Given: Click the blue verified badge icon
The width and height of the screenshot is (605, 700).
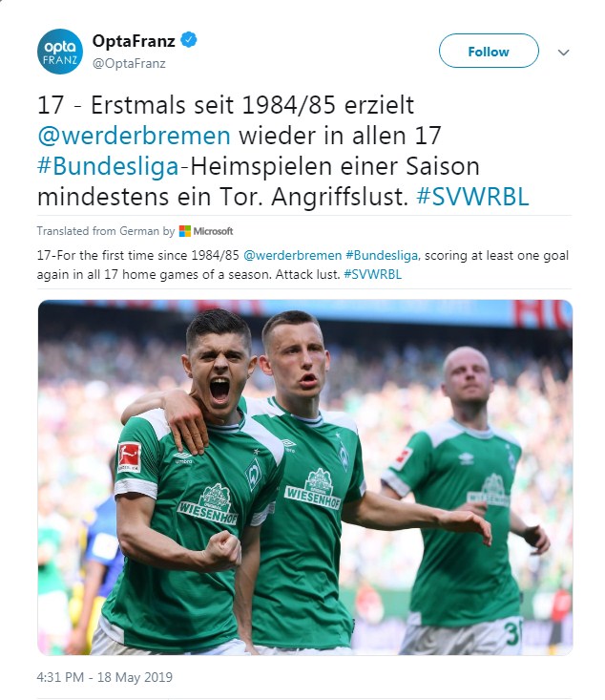Looking at the screenshot, I should pyautogui.click(x=189, y=40).
